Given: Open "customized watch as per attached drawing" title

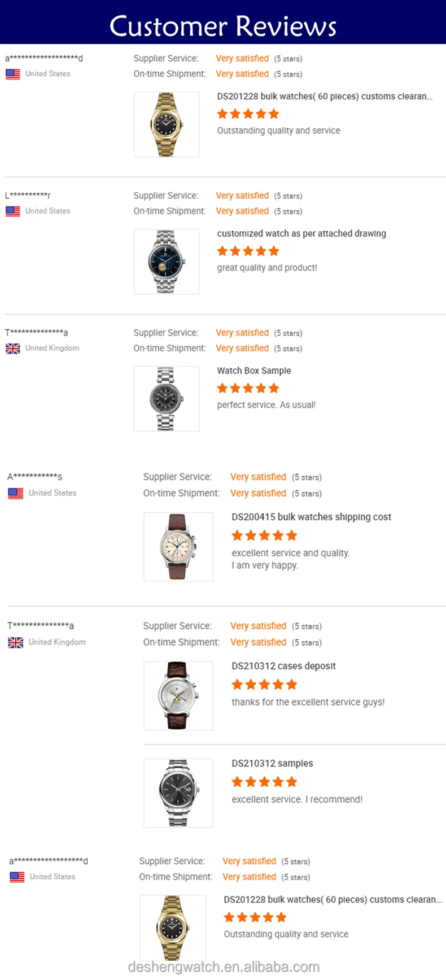Looking at the screenshot, I should [301, 234].
